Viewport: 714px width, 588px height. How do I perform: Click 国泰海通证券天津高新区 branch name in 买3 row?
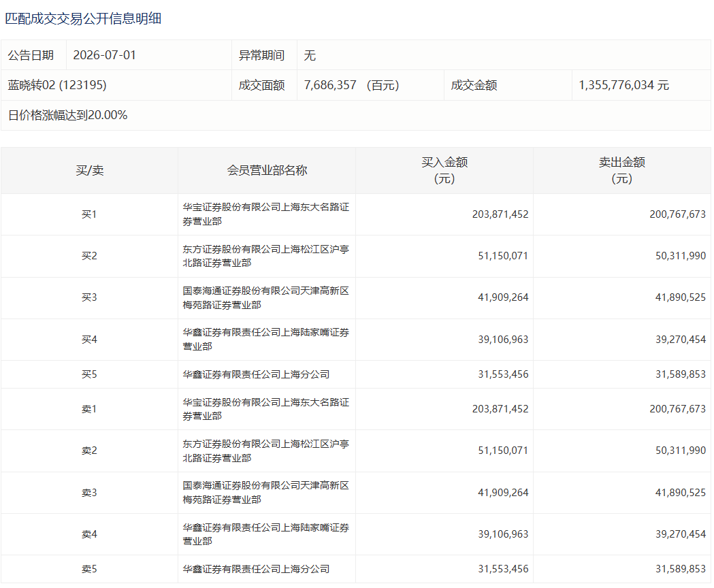pos(266,297)
